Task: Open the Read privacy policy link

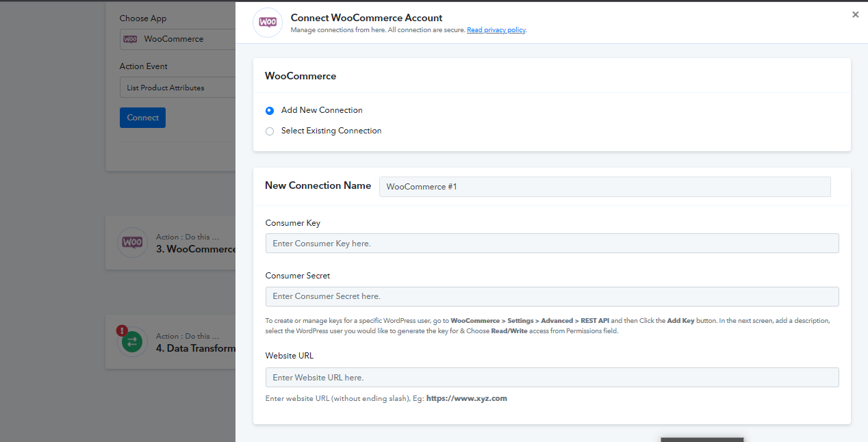Action: 496,30
